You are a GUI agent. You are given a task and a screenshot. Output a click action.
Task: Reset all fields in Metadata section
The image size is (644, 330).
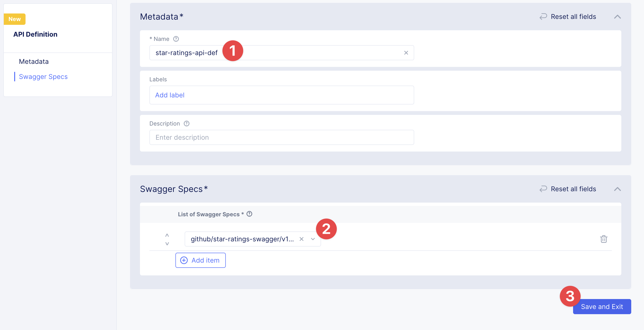[x=568, y=17]
